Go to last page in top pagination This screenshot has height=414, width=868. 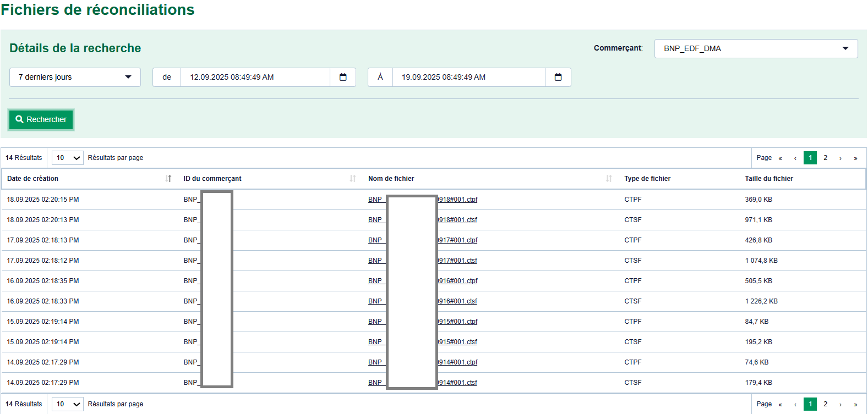tap(855, 158)
